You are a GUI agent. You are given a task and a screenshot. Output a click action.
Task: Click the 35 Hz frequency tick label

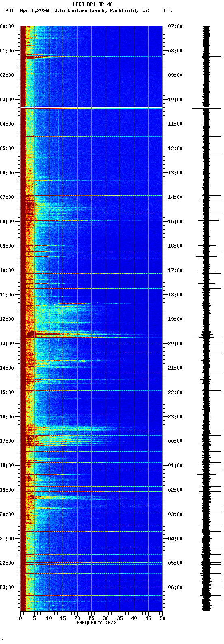tap(120, 618)
